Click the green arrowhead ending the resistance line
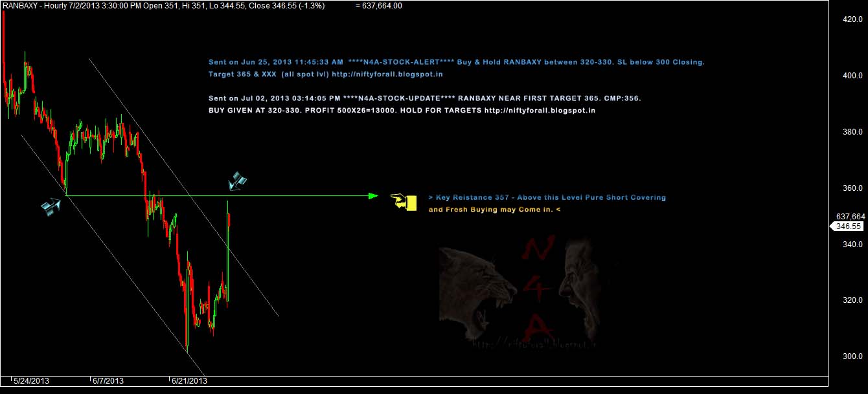868x394 pixels. click(373, 195)
